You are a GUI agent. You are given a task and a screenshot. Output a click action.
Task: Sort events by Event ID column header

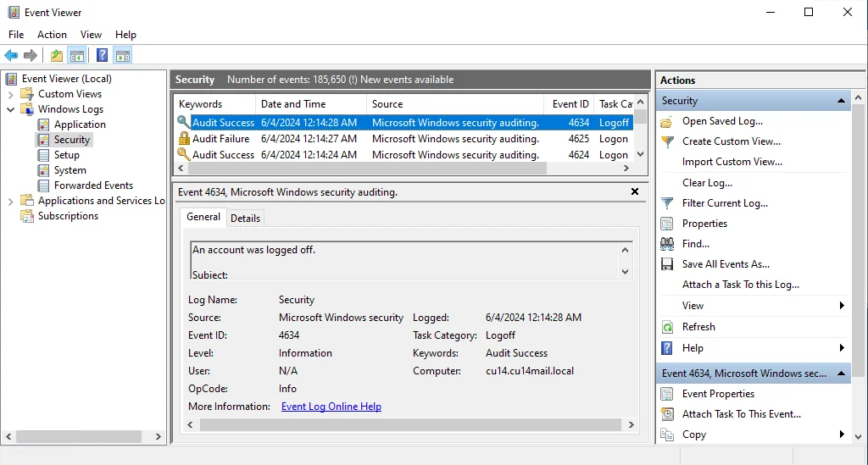tap(569, 104)
